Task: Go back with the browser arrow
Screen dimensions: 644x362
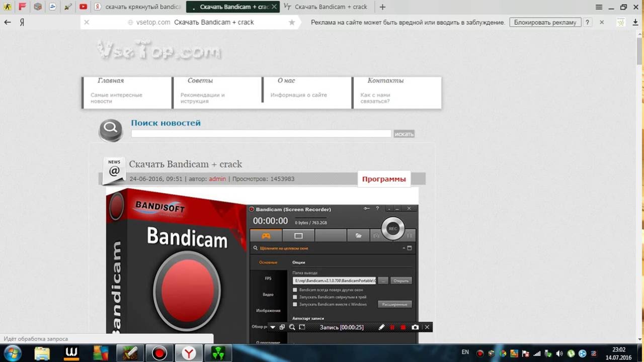Action: point(8,22)
